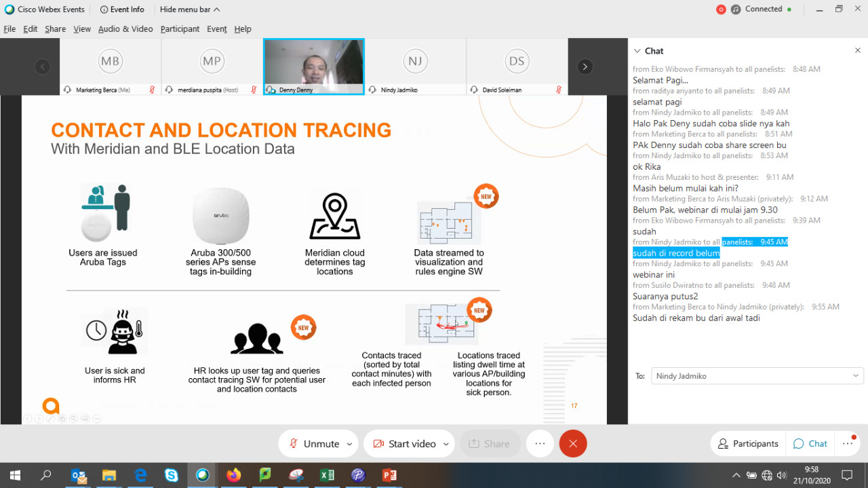Click the red recording indicator icon
The width and height of the screenshot is (868, 488).
tap(721, 10)
